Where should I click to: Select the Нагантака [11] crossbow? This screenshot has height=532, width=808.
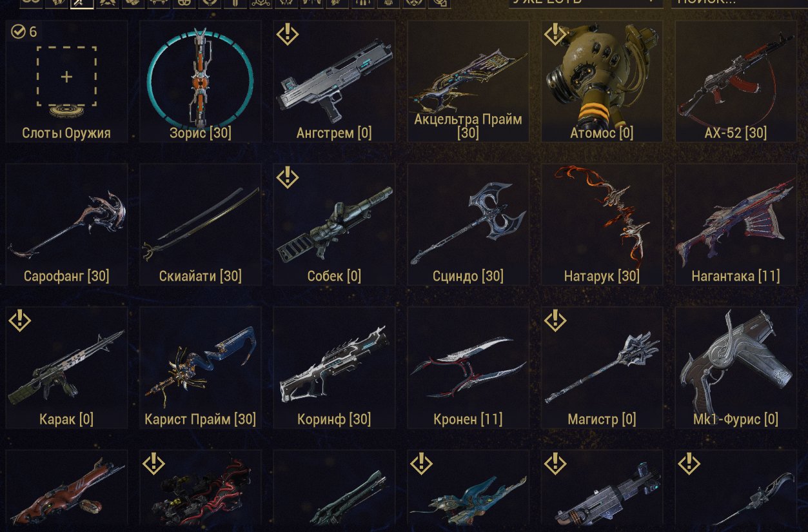click(736, 224)
